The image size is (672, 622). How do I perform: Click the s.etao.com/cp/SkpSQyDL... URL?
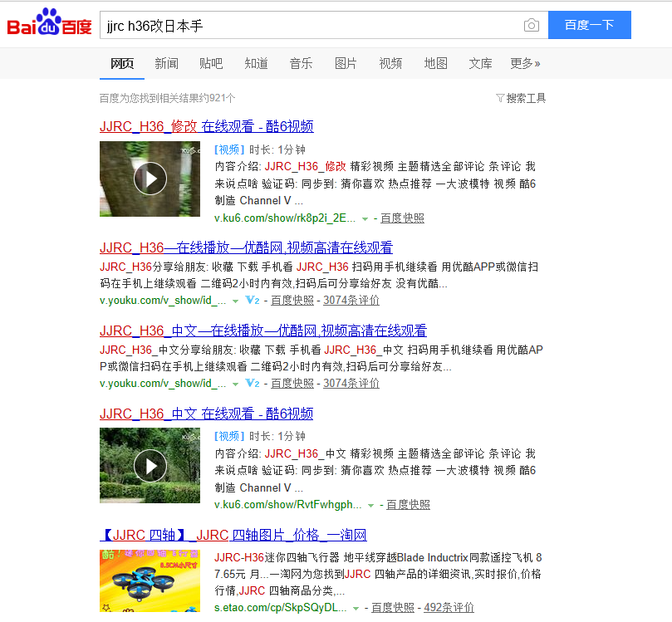pos(280,607)
